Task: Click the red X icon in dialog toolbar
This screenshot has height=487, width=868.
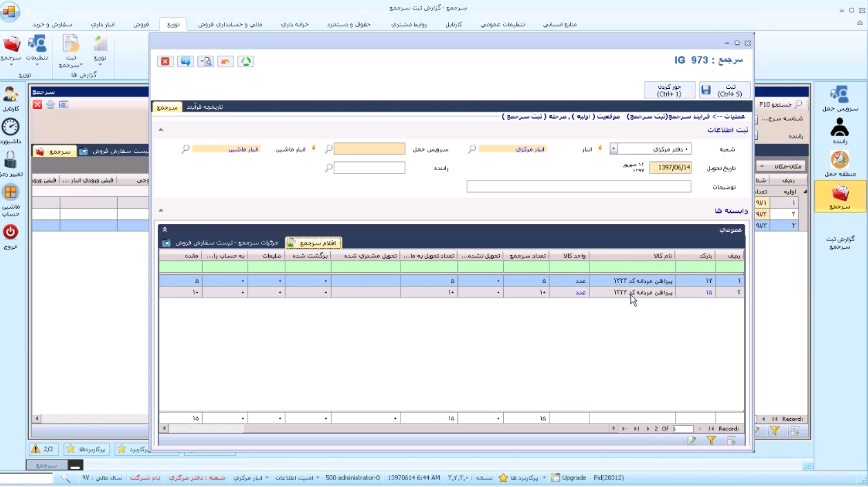Action: 165,61
